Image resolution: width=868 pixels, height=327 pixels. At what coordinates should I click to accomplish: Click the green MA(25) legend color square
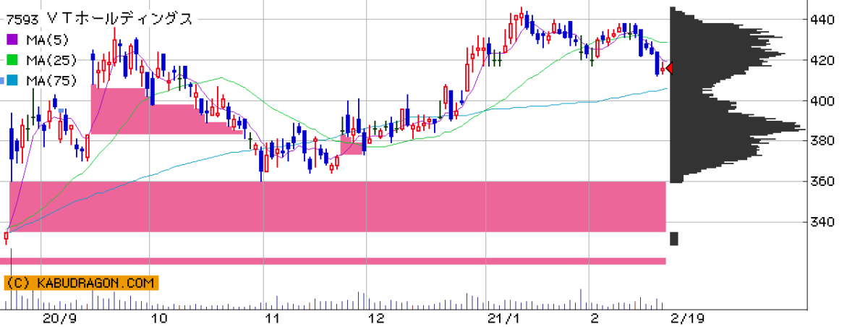12,60
